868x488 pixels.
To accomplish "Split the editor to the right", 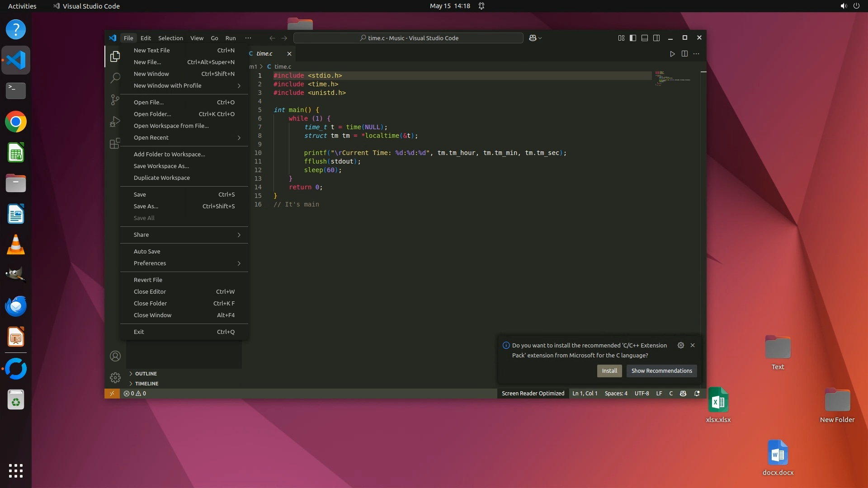I will (x=684, y=54).
